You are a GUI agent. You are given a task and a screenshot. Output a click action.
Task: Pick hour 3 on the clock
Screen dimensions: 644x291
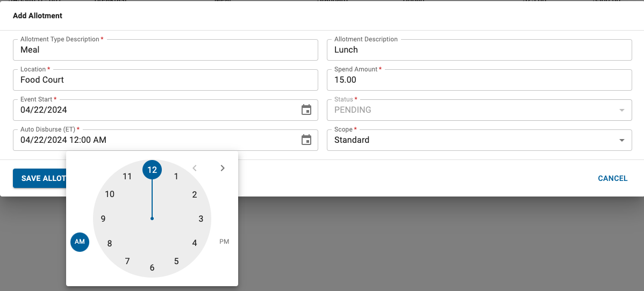point(201,219)
